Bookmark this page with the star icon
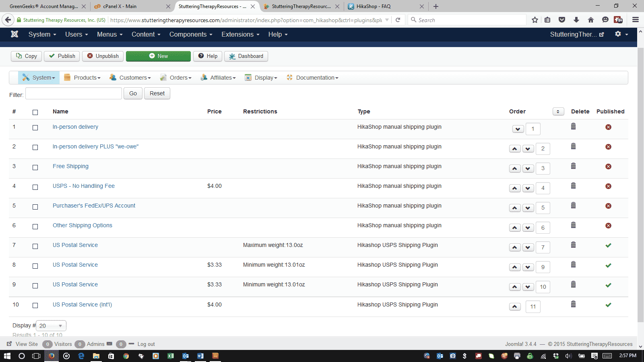644x362 pixels. (x=535, y=20)
